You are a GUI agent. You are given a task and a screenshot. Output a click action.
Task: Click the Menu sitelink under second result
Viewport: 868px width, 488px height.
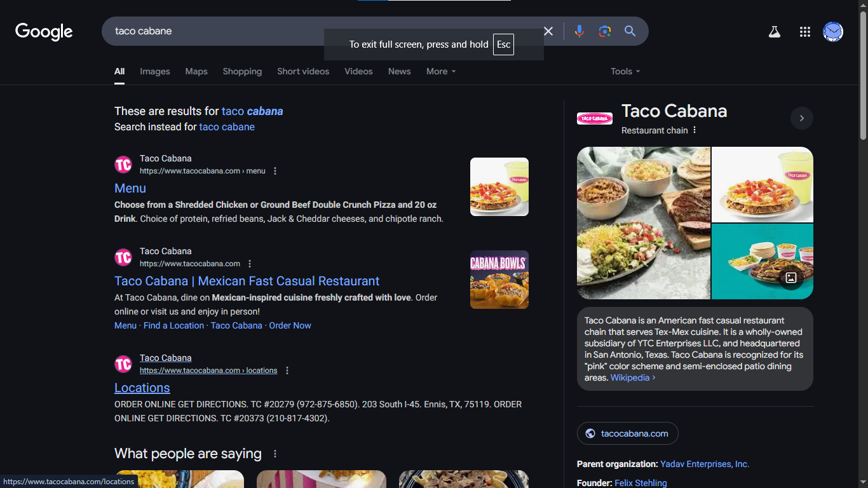tap(125, 325)
